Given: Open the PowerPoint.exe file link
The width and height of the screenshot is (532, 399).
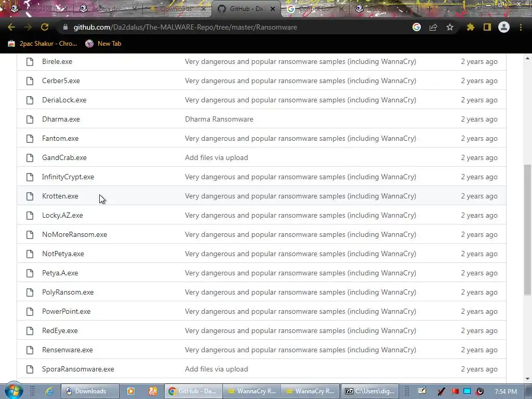Looking at the screenshot, I should coord(66,312).
